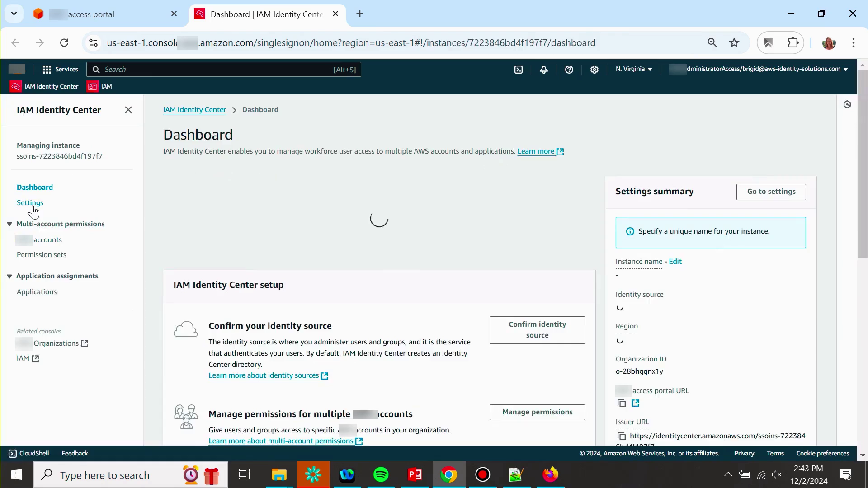868x488 pixels.
Task: Click the browser reload icon
Action: coord(64,43)
